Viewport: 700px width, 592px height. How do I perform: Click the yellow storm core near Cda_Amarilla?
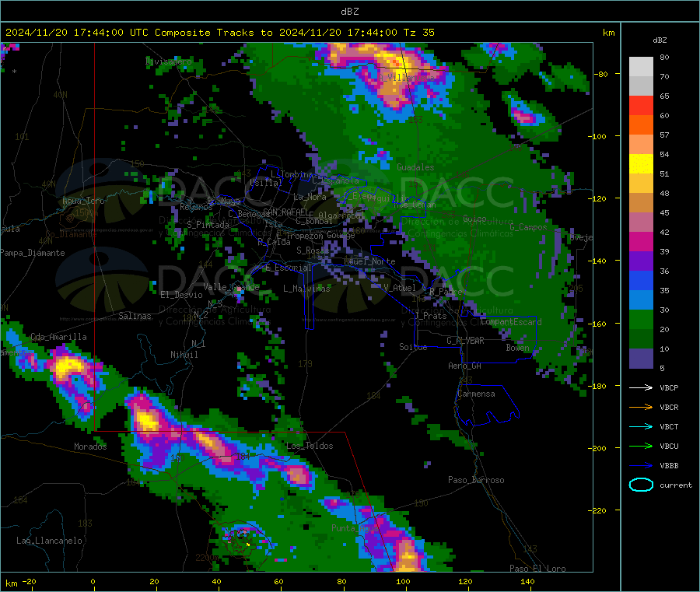tap(67, 366)
